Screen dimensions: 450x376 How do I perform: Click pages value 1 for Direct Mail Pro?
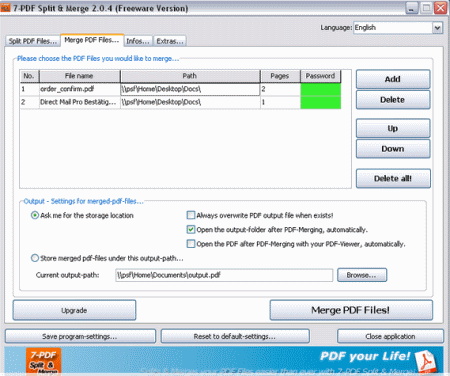[280, 102]
